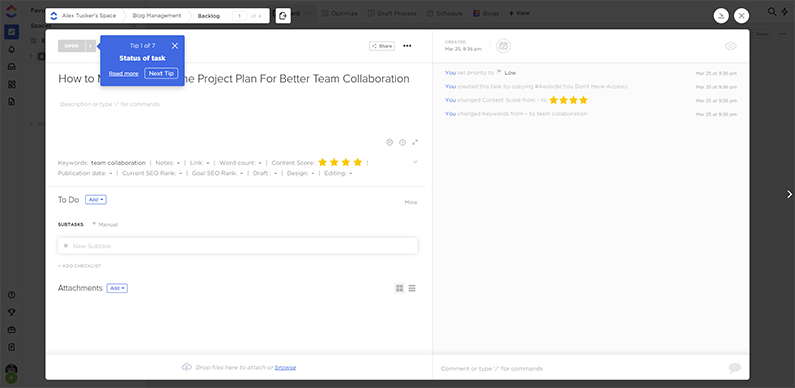Dismiss the Status of task tip
This screenshot has width=795, height=388.
(x=175, y=46)
